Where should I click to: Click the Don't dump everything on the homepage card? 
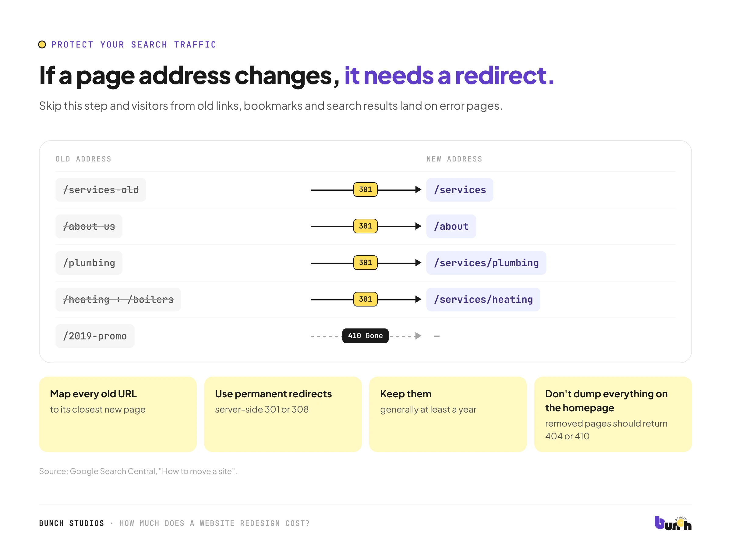click(613, 414)
